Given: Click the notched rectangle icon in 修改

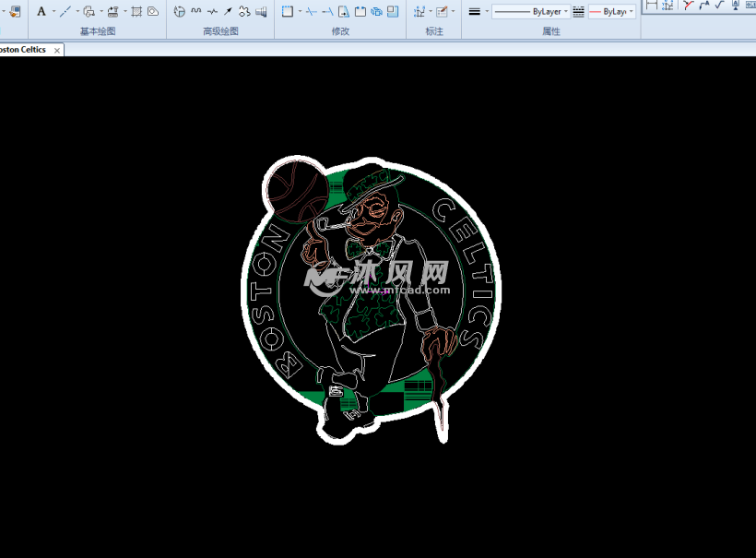Looking at the screenshot, I should 360,11.
